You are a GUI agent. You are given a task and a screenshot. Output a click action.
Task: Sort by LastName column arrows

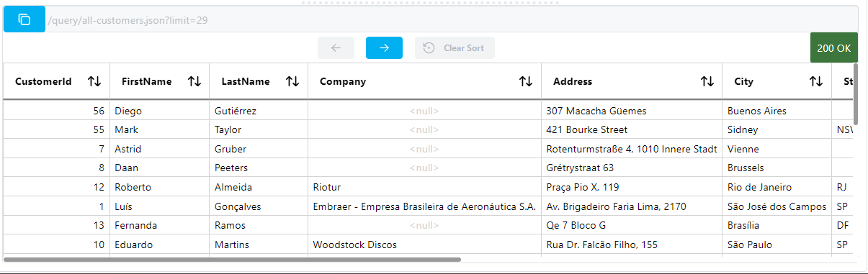(x=292, y=81)
